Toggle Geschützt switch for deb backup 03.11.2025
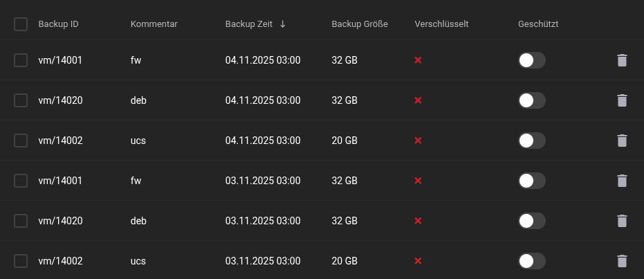Viewport: 644px width, 279px height. tap(531, 221)
